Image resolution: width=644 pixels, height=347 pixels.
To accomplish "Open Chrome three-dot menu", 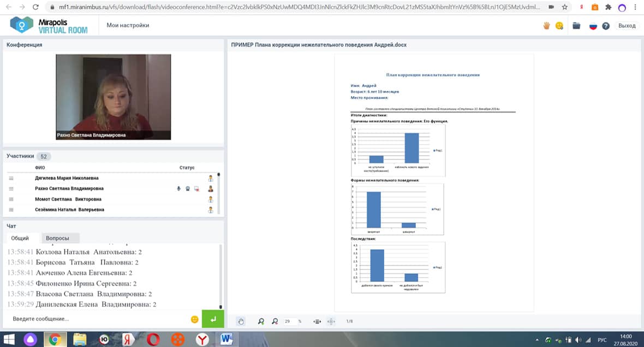I will [635, 7].
